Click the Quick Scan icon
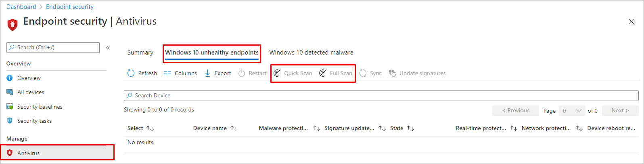This screenshot has width=644, height=164. [x=277, y=73]
